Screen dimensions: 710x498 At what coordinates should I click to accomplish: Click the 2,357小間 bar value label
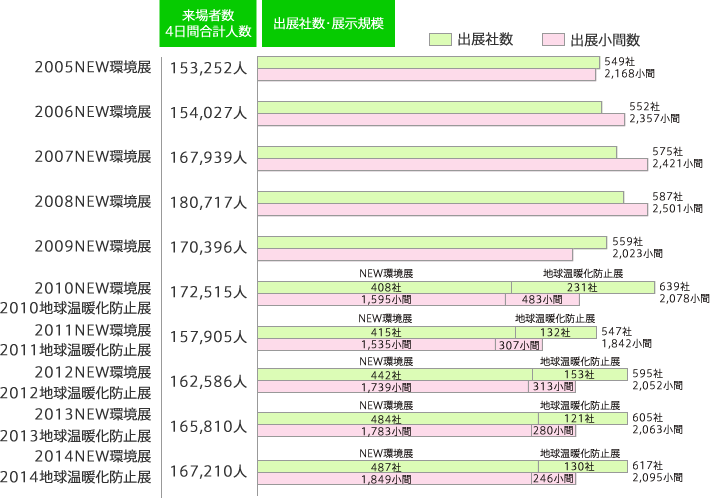(654, 118)
